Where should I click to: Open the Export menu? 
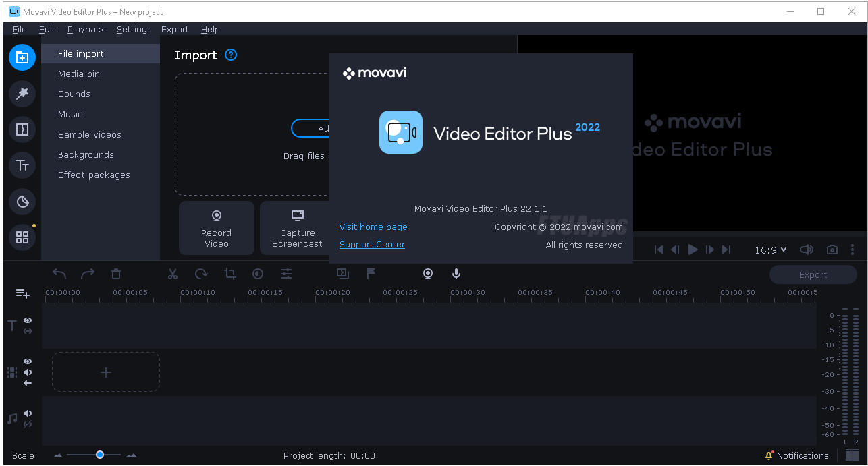point(175,29)
